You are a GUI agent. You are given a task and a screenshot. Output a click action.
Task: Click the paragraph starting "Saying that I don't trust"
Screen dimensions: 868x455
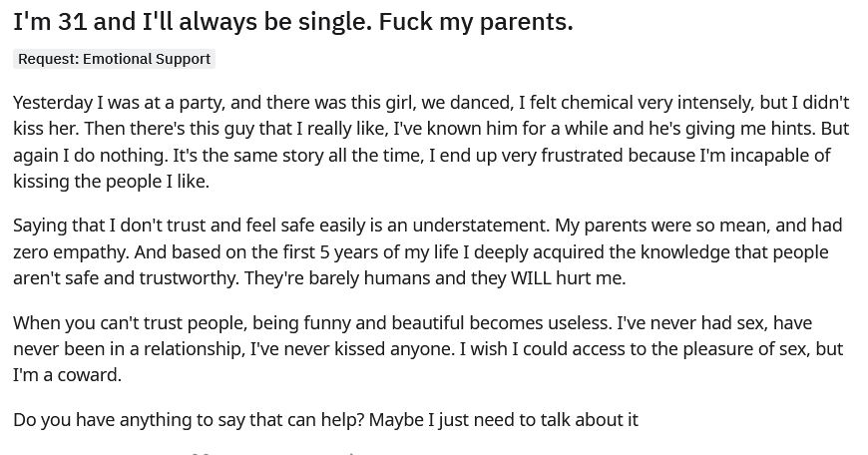click(x=429, y=251)
